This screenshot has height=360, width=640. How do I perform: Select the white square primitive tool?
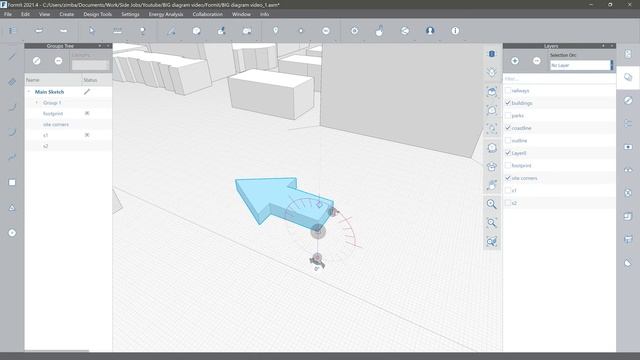pos(12,182)
